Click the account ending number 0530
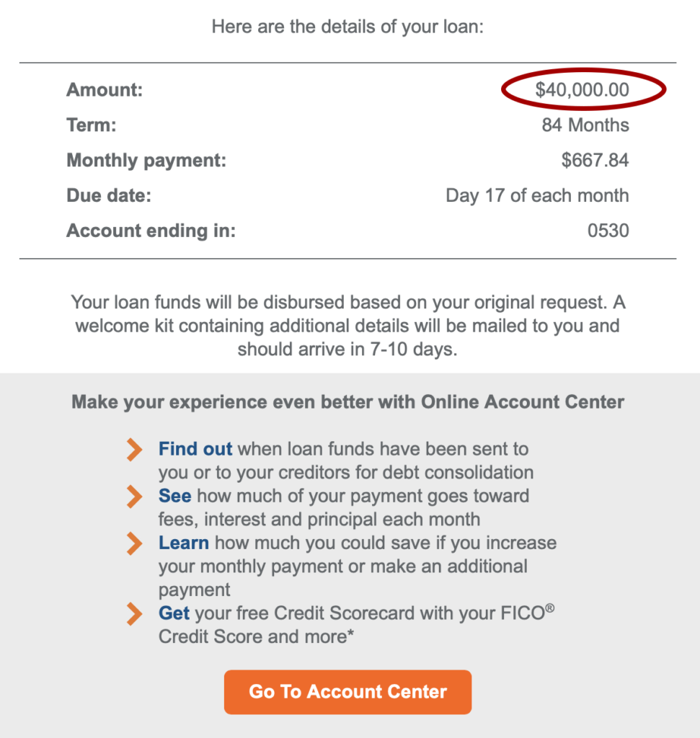700x738 pixels. tap(608, 231)
